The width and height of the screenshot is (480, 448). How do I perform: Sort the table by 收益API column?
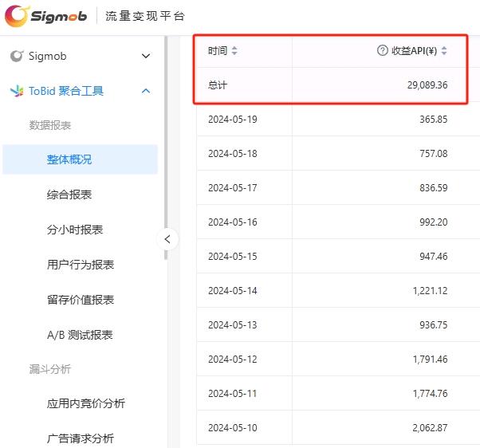click(444, 50)
